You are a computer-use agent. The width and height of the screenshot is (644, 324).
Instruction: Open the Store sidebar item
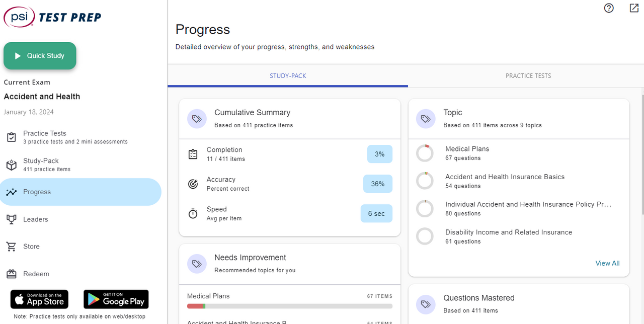(31, 247)
